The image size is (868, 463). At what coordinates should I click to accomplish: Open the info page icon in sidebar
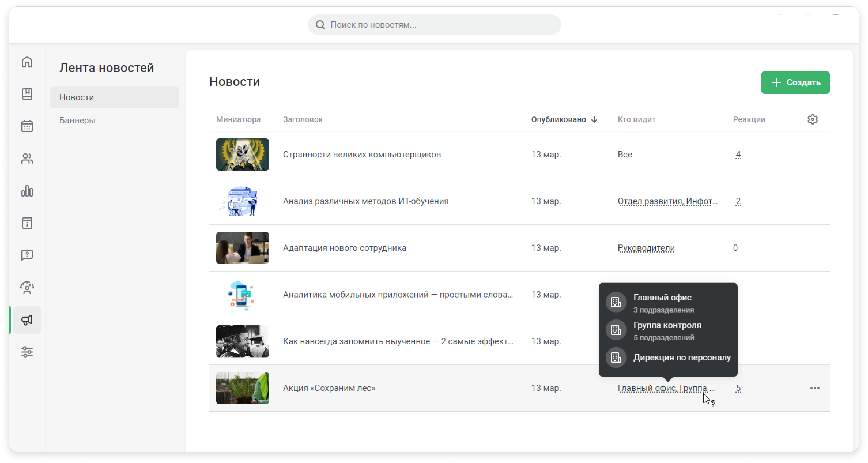point(27,223)
